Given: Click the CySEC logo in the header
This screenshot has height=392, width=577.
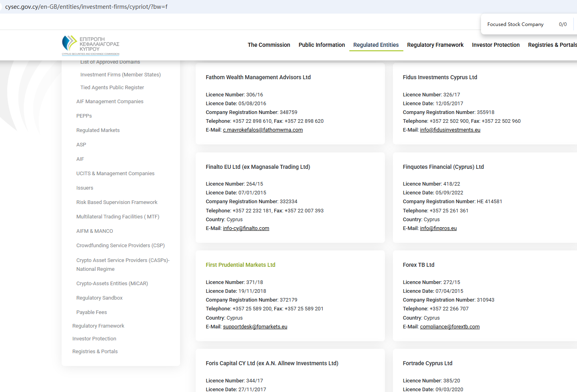Looking at the screenshot, I should pos(91,45).
